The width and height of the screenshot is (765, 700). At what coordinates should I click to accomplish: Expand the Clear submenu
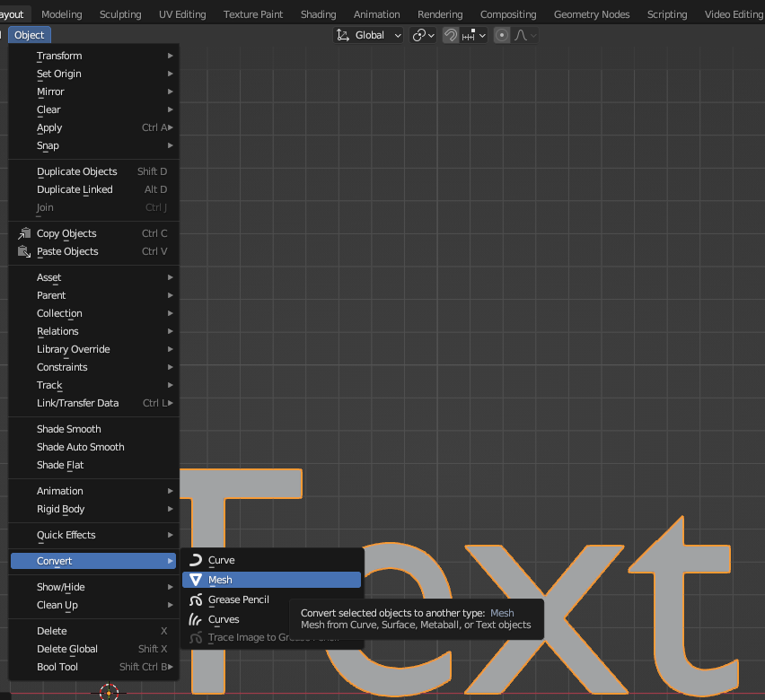93,109
